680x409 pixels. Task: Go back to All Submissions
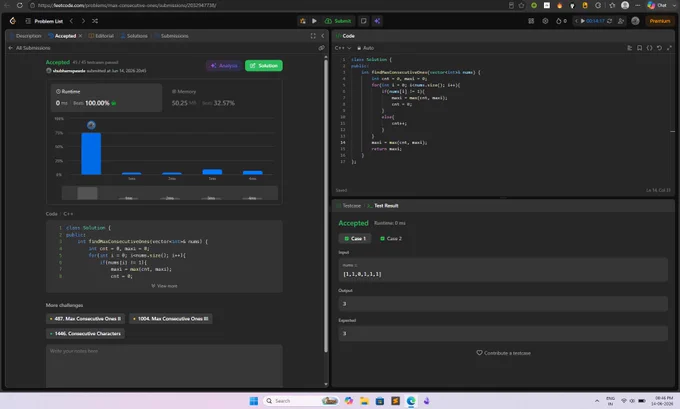pos(29,48)
